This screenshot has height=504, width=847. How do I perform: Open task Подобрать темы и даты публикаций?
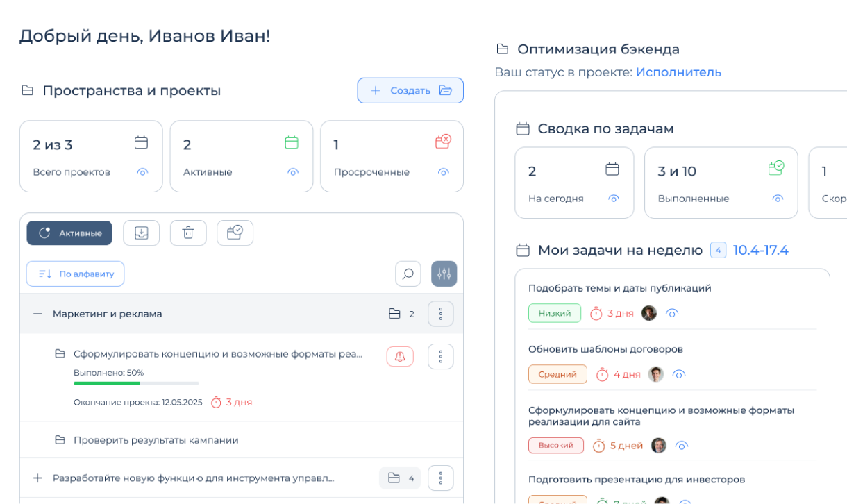click(620, 288)
